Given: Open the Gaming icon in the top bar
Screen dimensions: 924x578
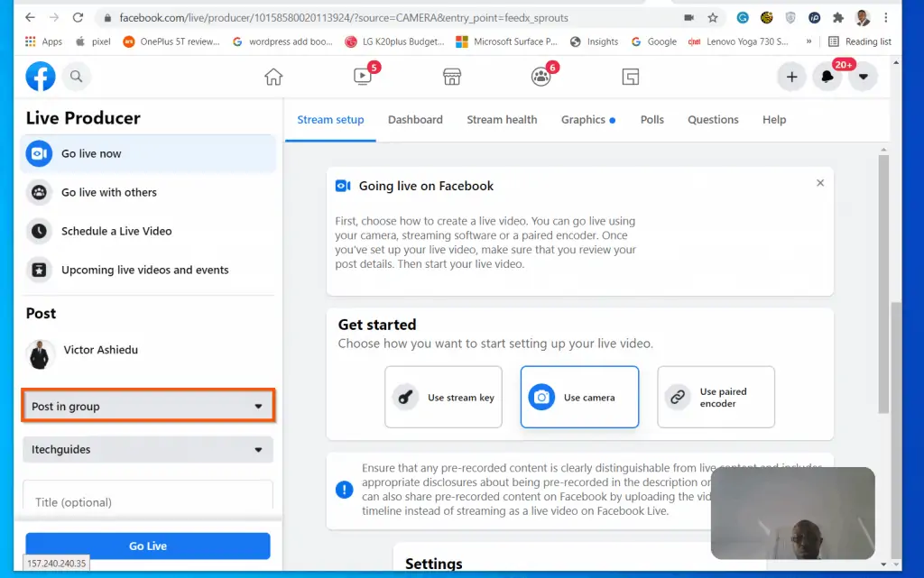Looking at the screenshot, I should (631, 77).
